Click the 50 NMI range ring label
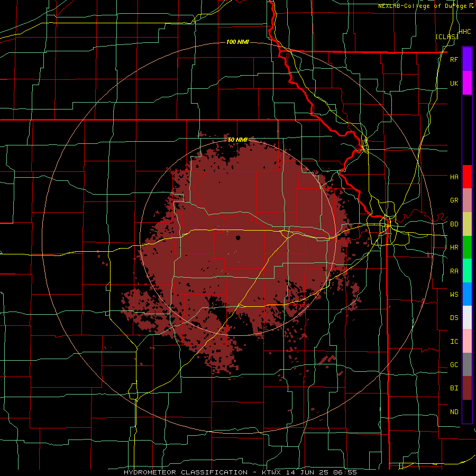 [237, 140]
